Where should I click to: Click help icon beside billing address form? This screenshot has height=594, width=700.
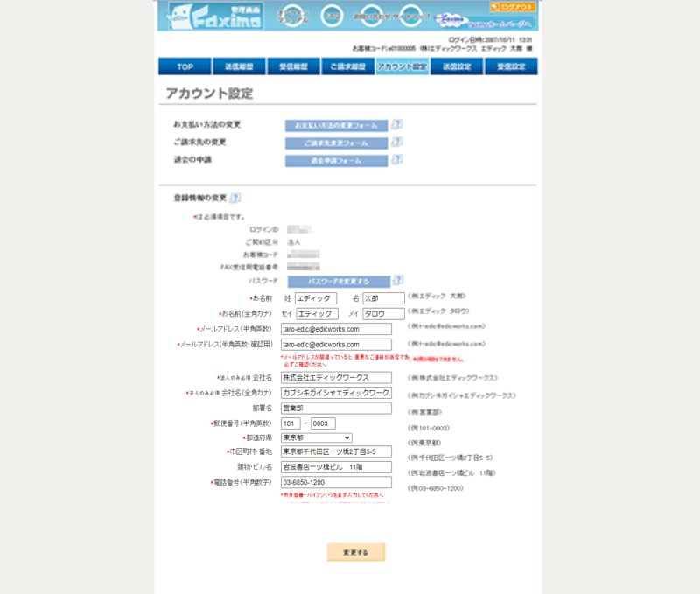coord(397,142)
